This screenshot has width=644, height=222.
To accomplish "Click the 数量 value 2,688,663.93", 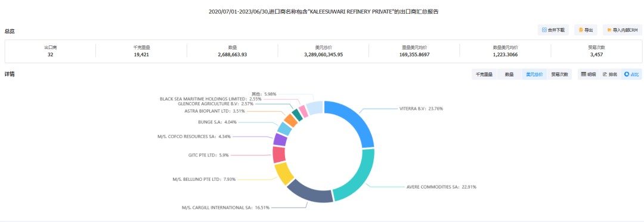I will point(233,54).
